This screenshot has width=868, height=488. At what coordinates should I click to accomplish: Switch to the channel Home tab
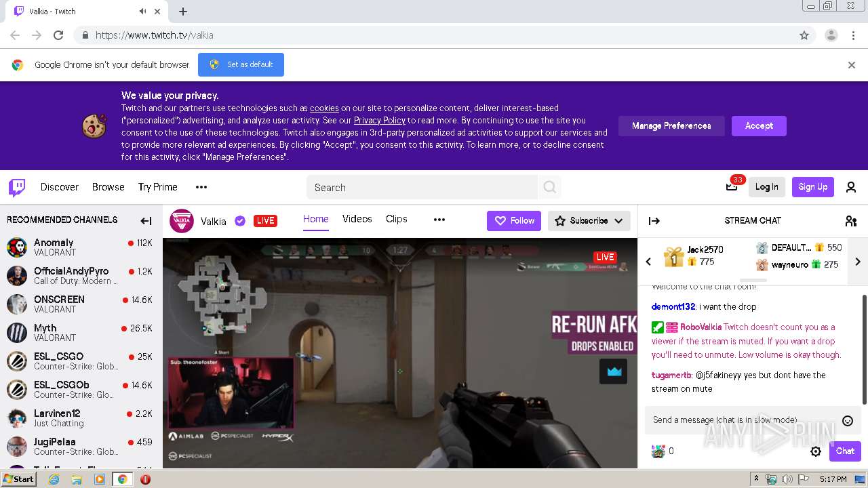coord(316,219)
